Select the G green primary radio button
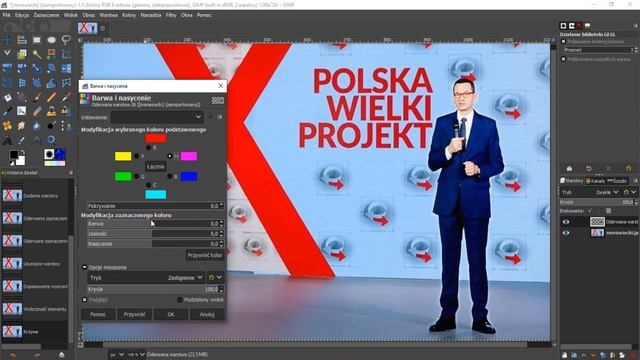This screenshot has height=360, width=640. [137, 176]
